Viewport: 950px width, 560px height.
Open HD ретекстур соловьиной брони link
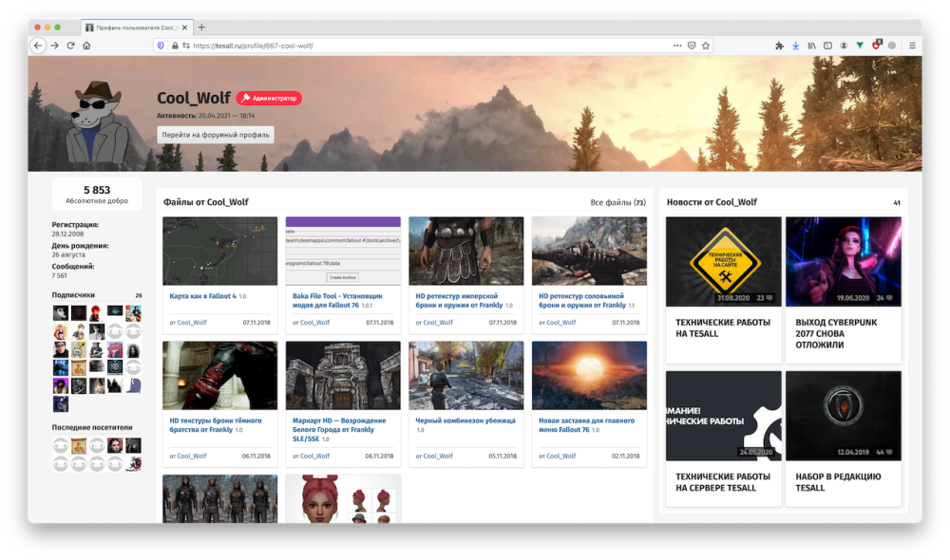[582, 300]
